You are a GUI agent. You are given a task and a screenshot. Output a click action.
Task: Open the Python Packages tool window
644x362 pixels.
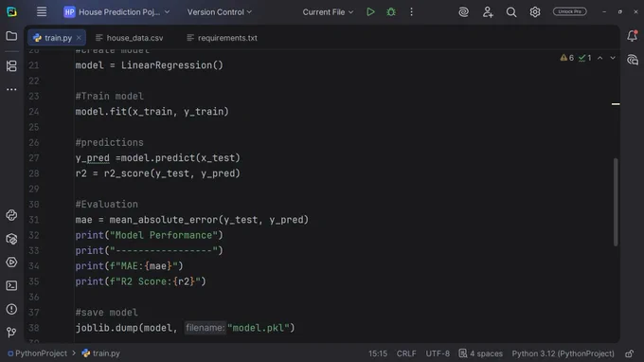[11, 215]
